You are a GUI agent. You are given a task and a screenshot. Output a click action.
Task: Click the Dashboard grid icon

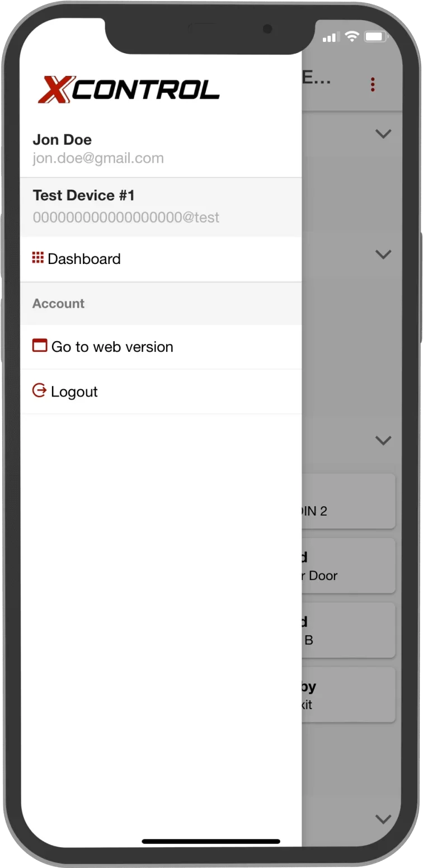(x=37, y=257)
